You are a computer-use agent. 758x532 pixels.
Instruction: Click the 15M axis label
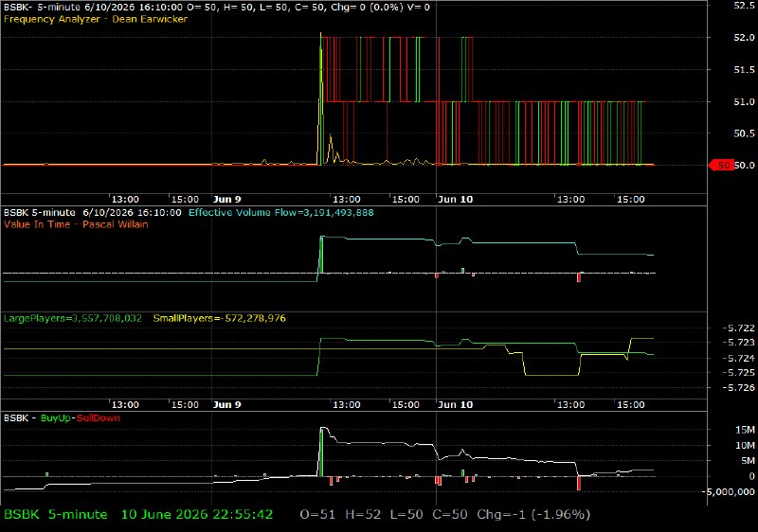tap(745, 430)
